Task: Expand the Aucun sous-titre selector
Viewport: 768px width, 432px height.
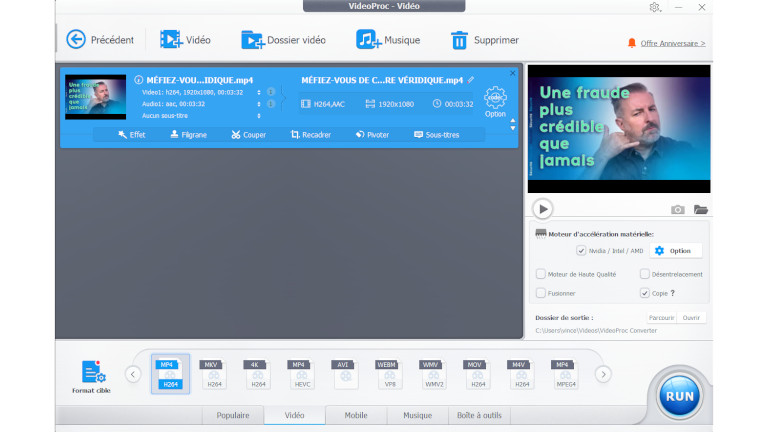Action: point(259,116)
